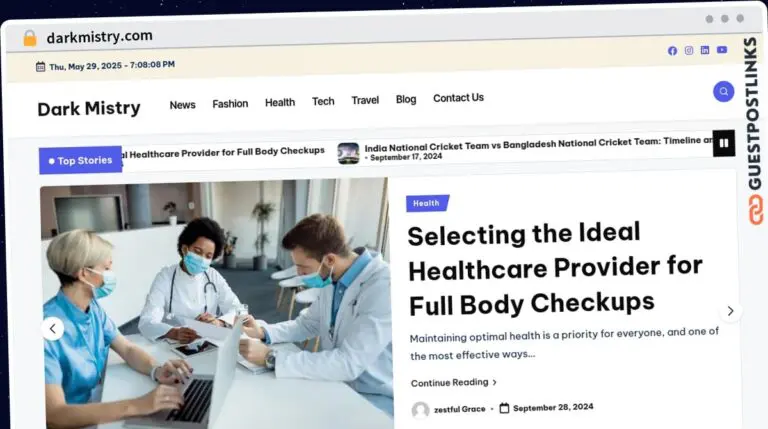Click the Dark Mistry site logo

point(89,108)
